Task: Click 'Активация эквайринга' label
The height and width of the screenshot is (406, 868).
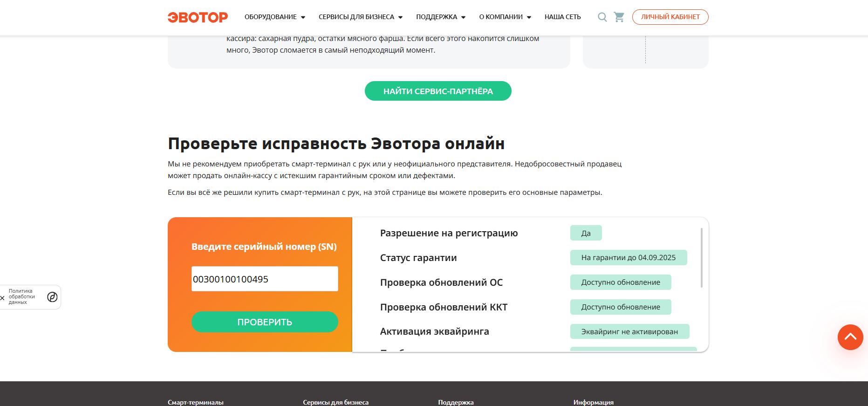Action: (435, 331)
